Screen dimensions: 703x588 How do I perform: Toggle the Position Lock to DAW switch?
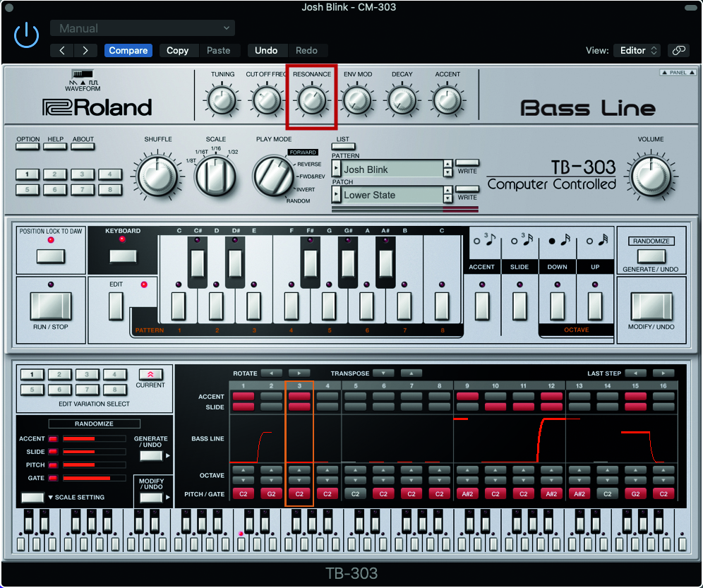[x=50, y=256]
